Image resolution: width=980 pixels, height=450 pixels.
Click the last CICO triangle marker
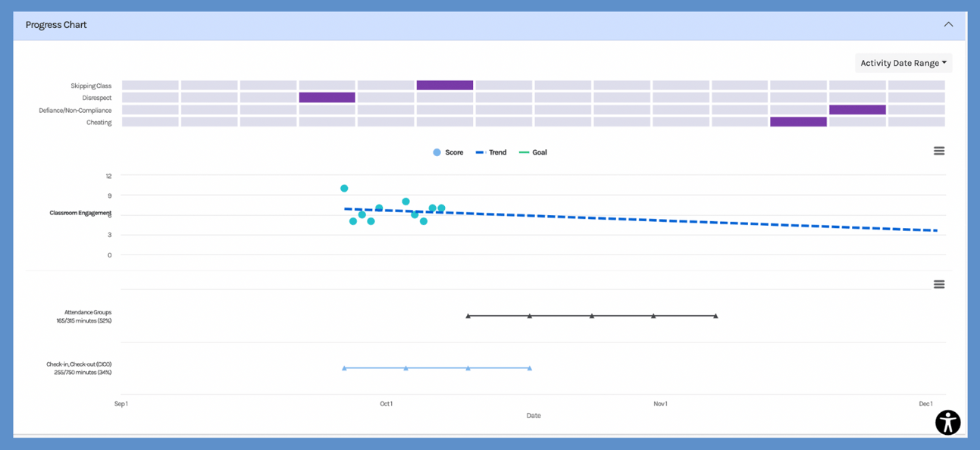click(530, 368)
